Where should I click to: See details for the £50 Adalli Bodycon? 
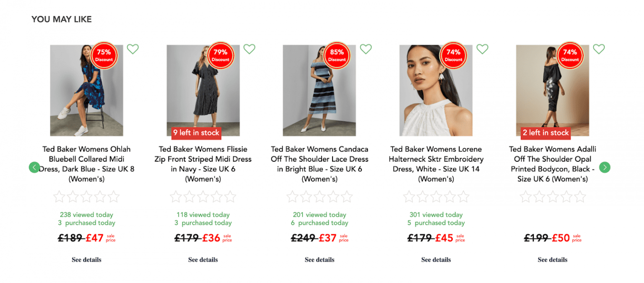tap(553, 260)
